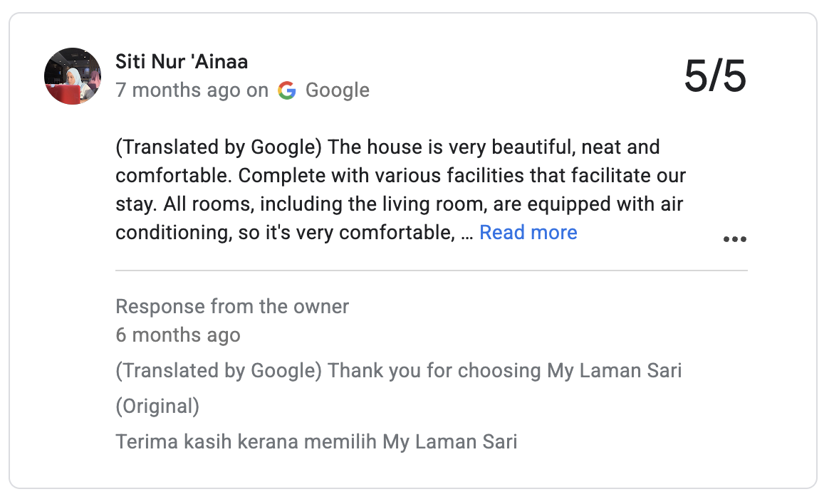829x504 pixels.
Task: Click the owner's thank-you response message
Action: click(x=399, y=370)
